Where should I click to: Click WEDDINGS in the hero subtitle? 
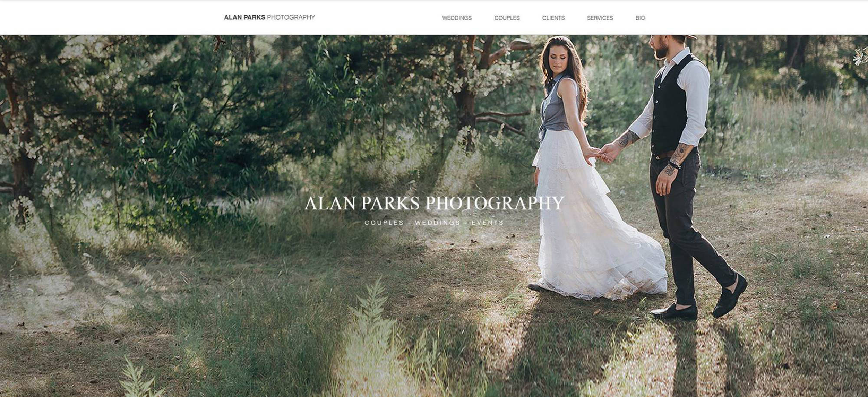(x=437, y=223)
